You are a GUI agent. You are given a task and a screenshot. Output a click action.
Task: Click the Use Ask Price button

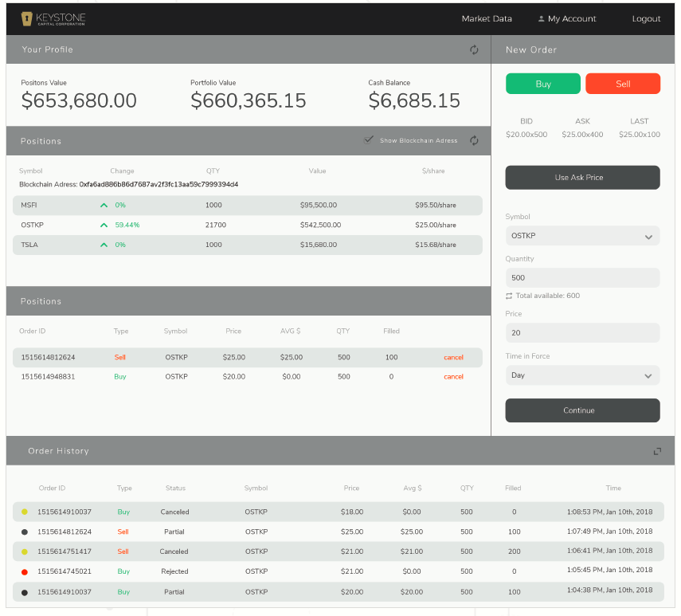point(582,177)
